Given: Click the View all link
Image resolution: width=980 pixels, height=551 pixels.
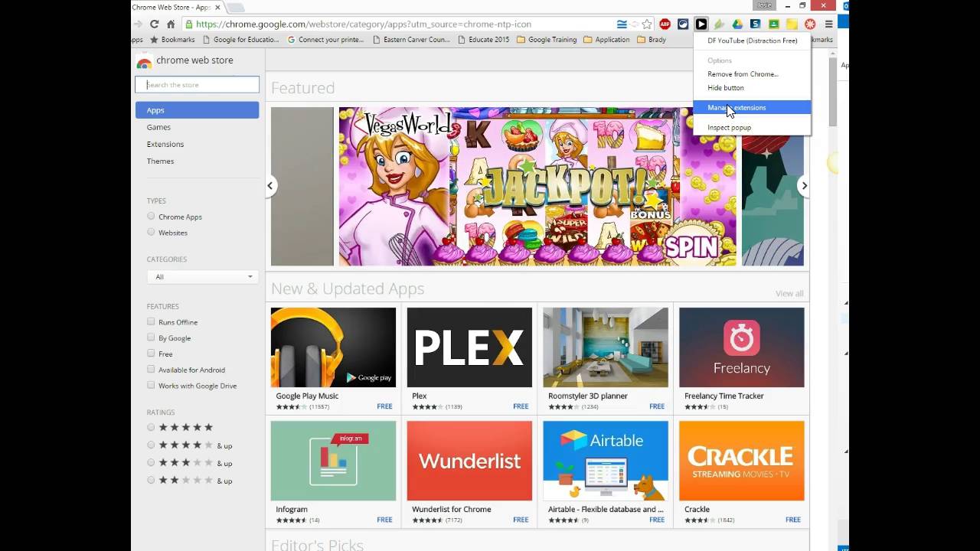Looking at the screenshot, I should (x=789, y=294).
